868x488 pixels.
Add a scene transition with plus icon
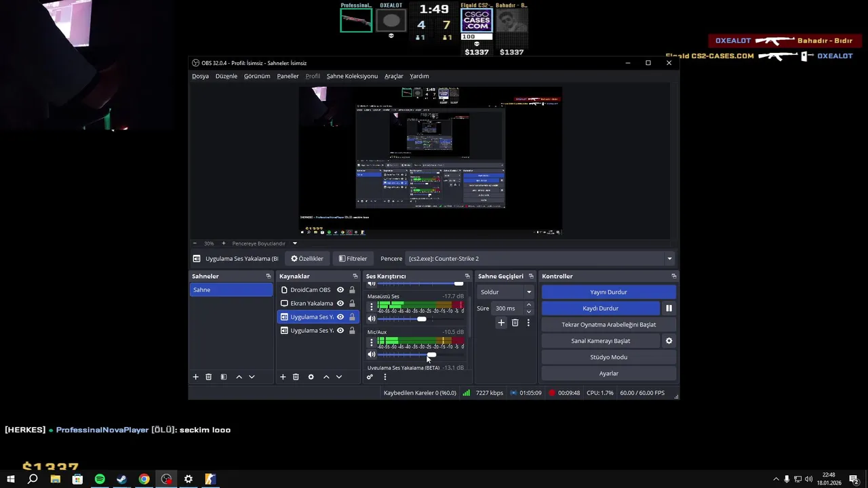click(x=501, y=323)
